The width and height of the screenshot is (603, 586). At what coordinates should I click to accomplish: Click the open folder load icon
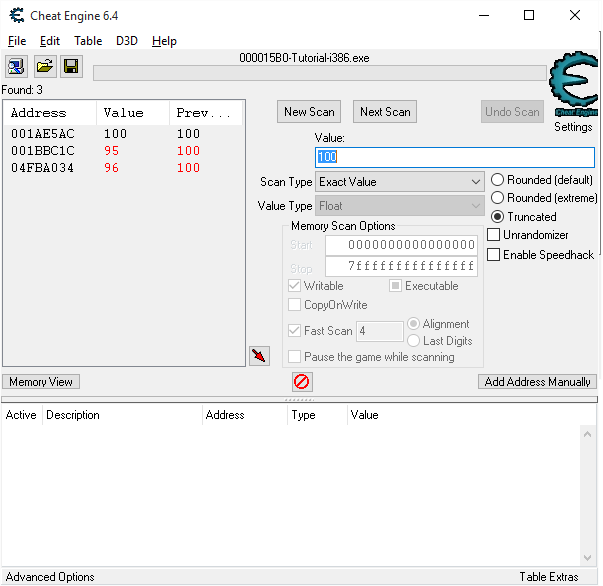(x=44, y=66)
